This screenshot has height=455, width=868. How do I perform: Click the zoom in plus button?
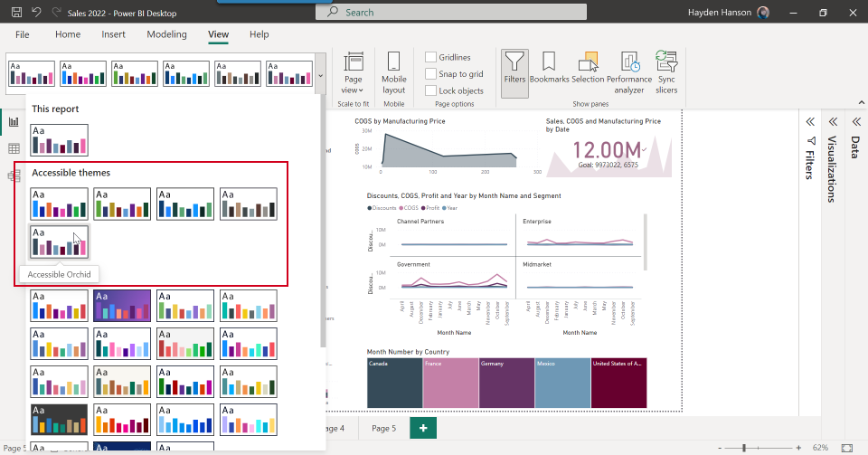pos(798,448)
